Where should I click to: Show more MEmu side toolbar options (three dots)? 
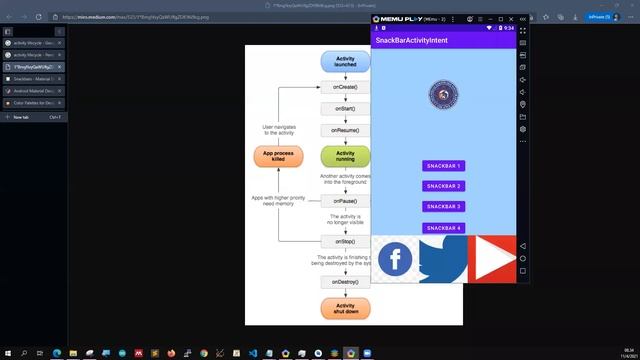[523, 142]
